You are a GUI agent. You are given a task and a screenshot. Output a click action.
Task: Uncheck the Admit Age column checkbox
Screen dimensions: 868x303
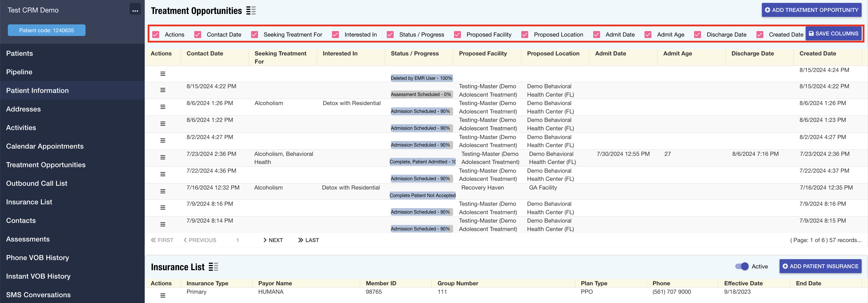tap(648, 35)
